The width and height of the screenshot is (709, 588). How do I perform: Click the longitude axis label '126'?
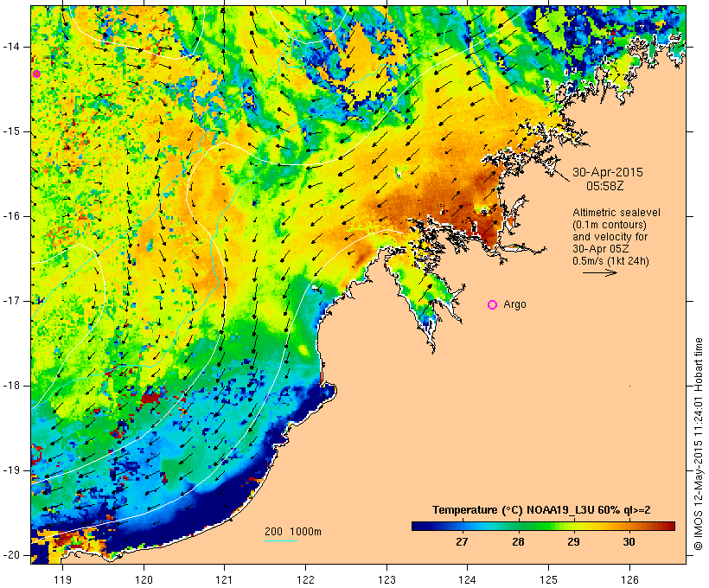point(629,579)
